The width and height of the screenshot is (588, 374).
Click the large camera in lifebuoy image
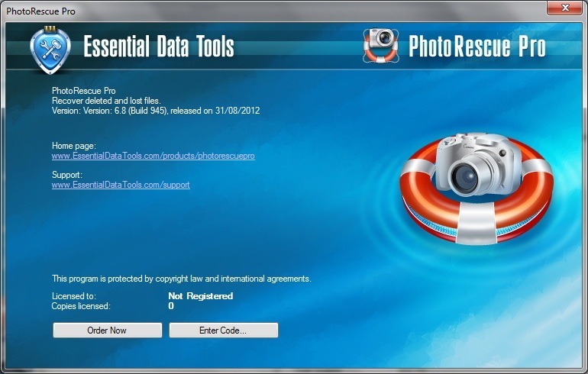coord(477,189)
